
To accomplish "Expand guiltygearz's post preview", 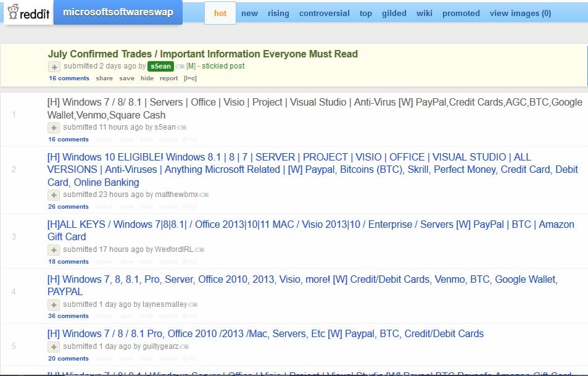I will point(54,347).
